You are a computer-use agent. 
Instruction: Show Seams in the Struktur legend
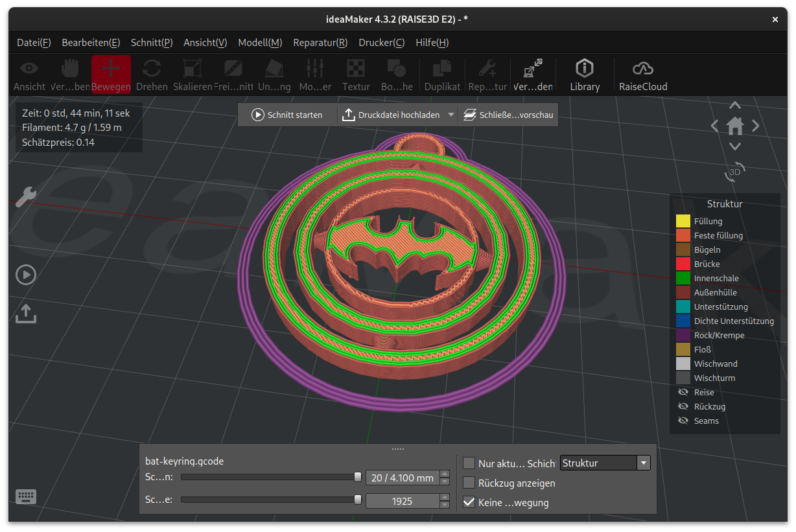pyautogui.click(x=683, y=421)
